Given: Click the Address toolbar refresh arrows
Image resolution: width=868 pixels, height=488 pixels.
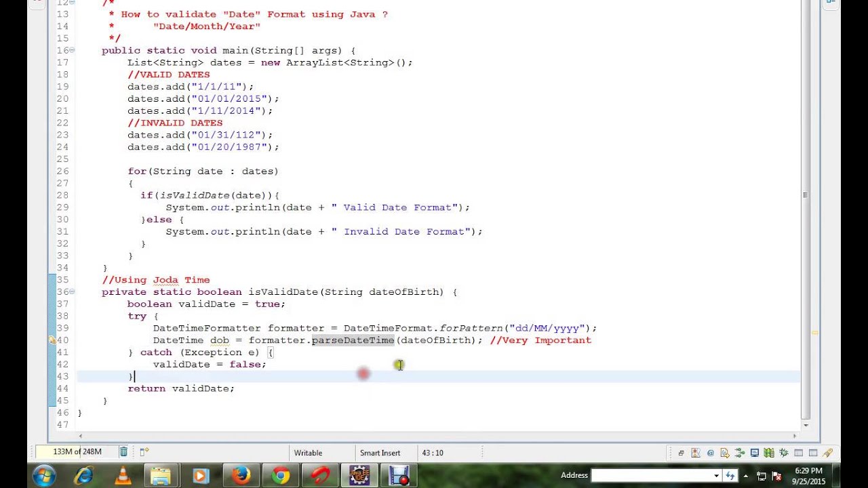Looking at the screenshot, I should 730,476.
